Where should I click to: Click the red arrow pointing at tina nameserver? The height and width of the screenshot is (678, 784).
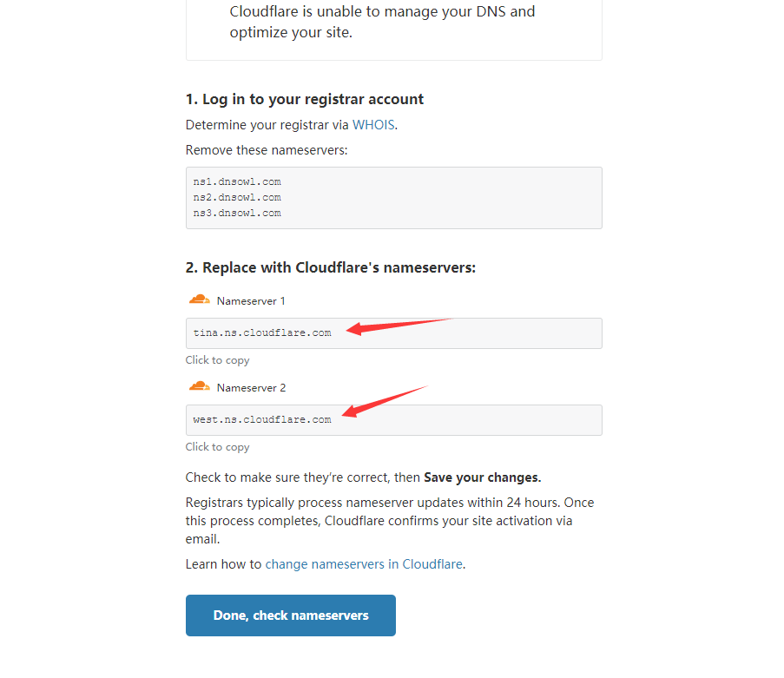tap(398, 326)
